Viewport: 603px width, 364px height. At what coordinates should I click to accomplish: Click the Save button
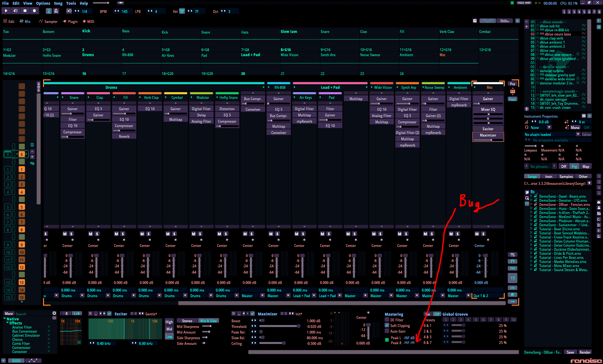(x=570, y=352)
